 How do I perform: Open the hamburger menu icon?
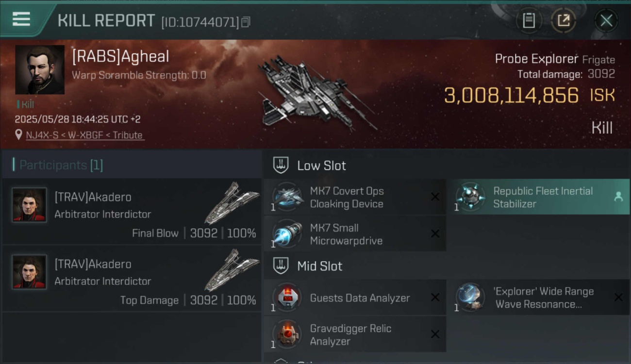click(x=21, y=19)
